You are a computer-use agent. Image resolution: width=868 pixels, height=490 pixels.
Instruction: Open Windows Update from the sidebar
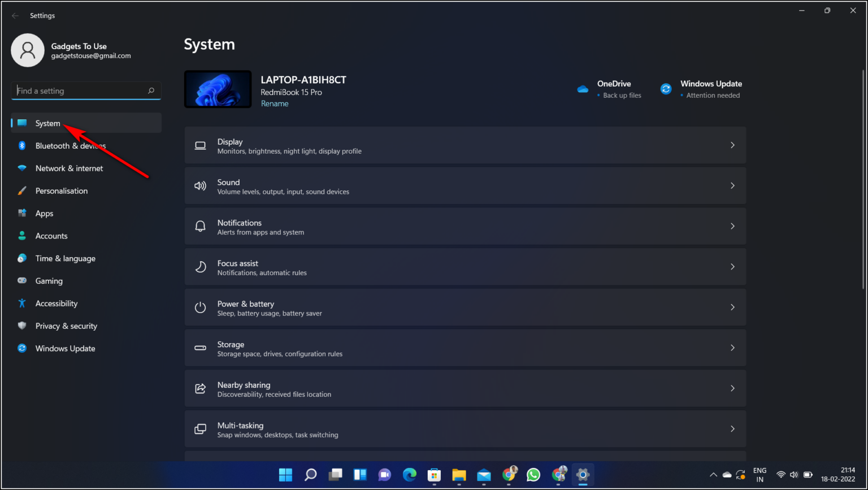(x=65, y=349)
